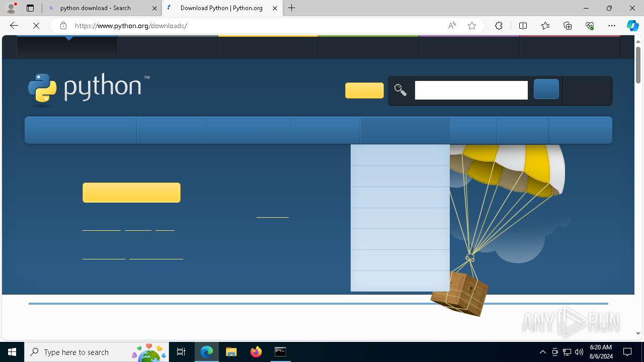Screen dimensions: 644x362
Task: Open the Collections panel
Action: [x=568, y=26]
